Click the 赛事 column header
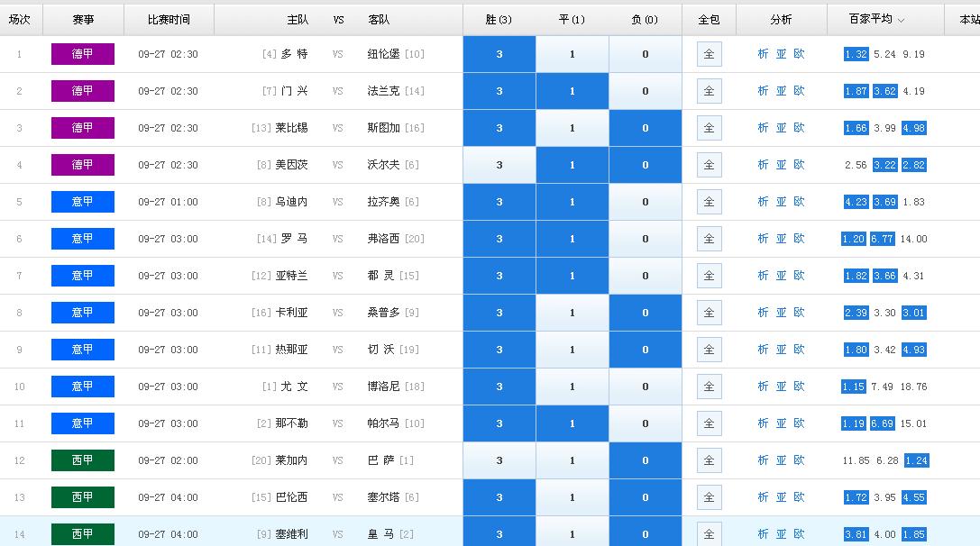Screen dimensions: 980x546 click(83, 19)
